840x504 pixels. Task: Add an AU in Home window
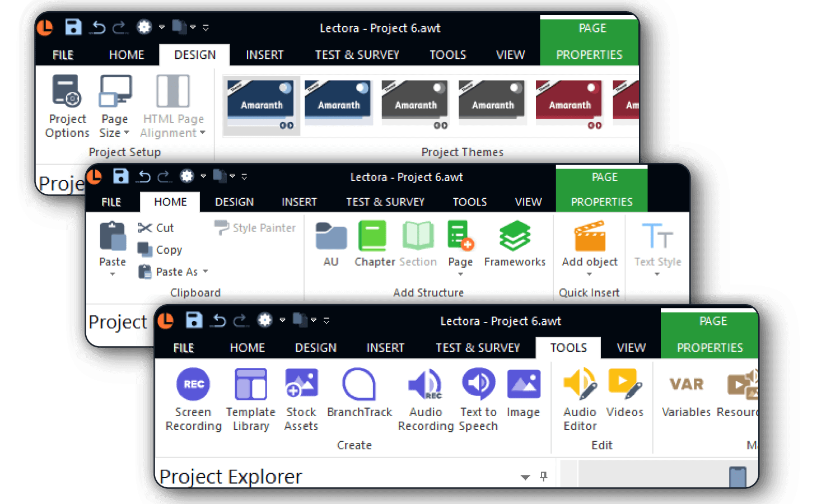pyautogui.click(x=331, y=244)
